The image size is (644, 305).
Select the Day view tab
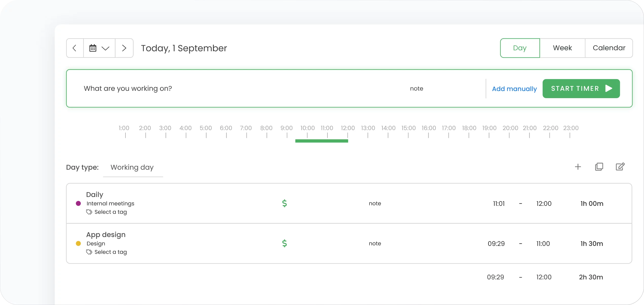[520, 48]
